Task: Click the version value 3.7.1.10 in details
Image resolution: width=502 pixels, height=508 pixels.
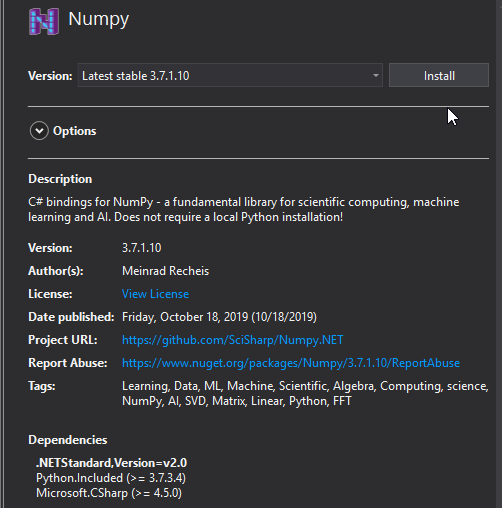Action: tap(142, 248)
